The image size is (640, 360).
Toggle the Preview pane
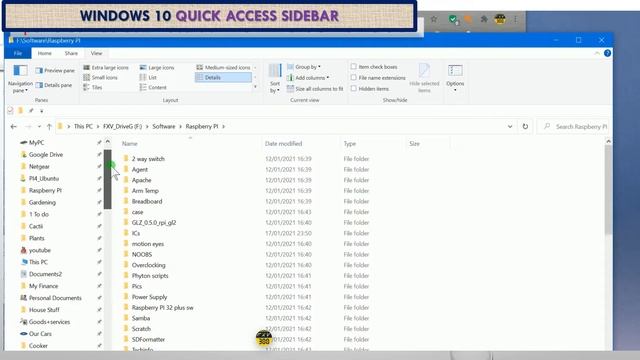[x=55, y=71]
